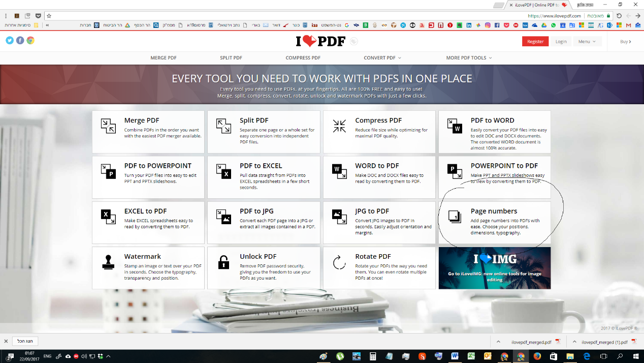Image resolution: width=644 pixels, height=363 pixels.
Task: Close the downloads bar
Action: [x=6, y=342]
